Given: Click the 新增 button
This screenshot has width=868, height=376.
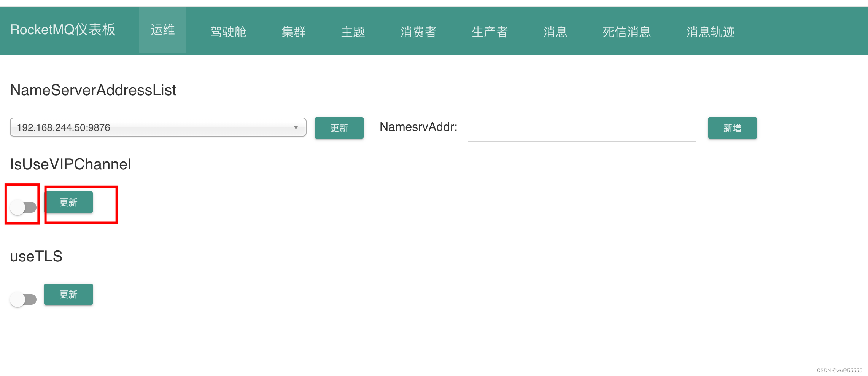Looking at the screenshot, I should (732, 128).
